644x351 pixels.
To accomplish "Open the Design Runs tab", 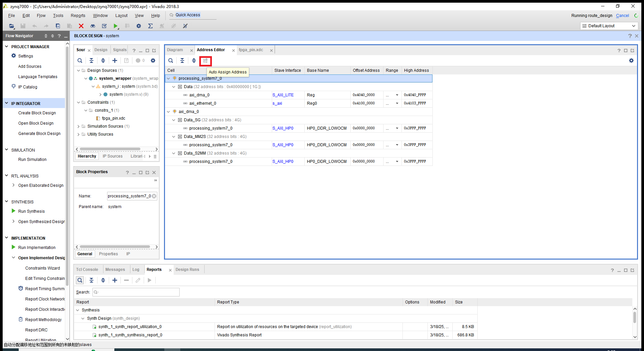I will pyautogui.click(x=187, y=270).
